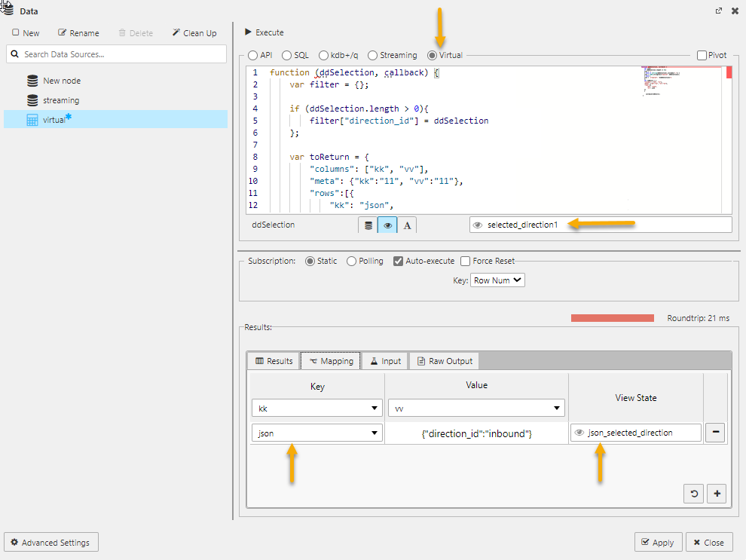This screenshot has height=560, width=746.
Task: Select the "New node" data source
Action: pyautogui.click(x=62, y=81)
